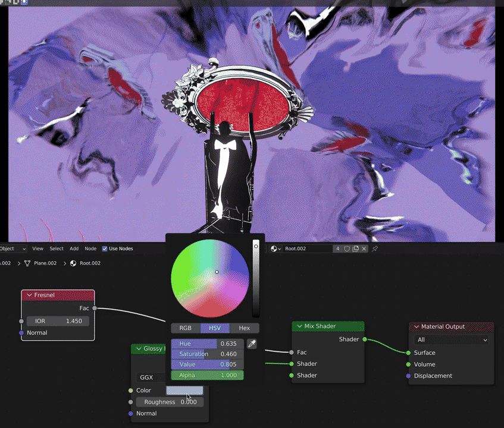
Task: Unlink material with the X icon
Action: coord(364,248)
